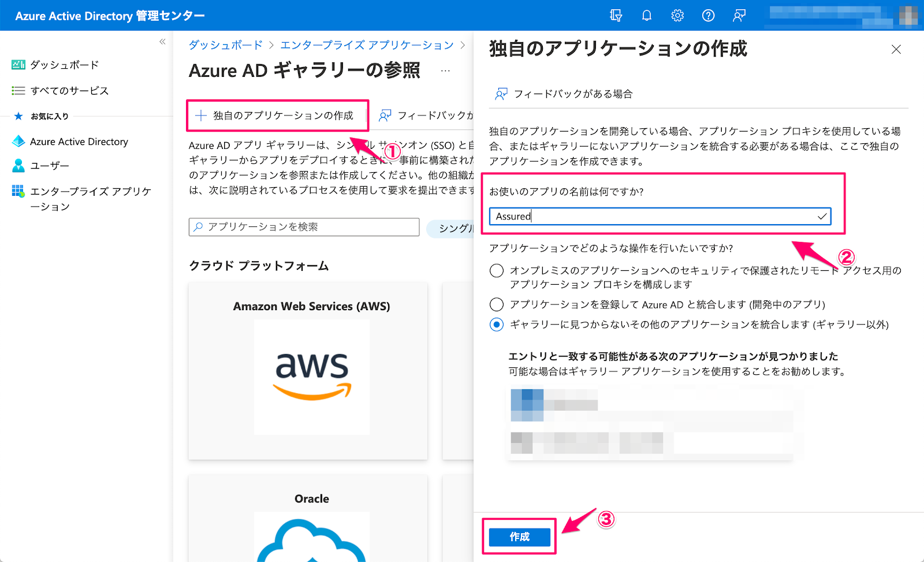Image resolution: width=924 pixels, height=562 pixels.
Task: Click the お気に入り heading text
Action: 50,116
